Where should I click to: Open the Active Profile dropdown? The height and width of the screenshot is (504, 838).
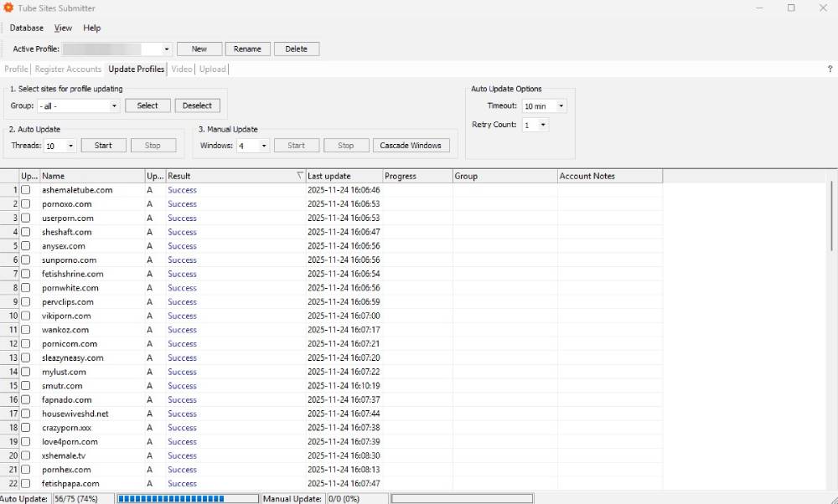(x=166, y=49)
